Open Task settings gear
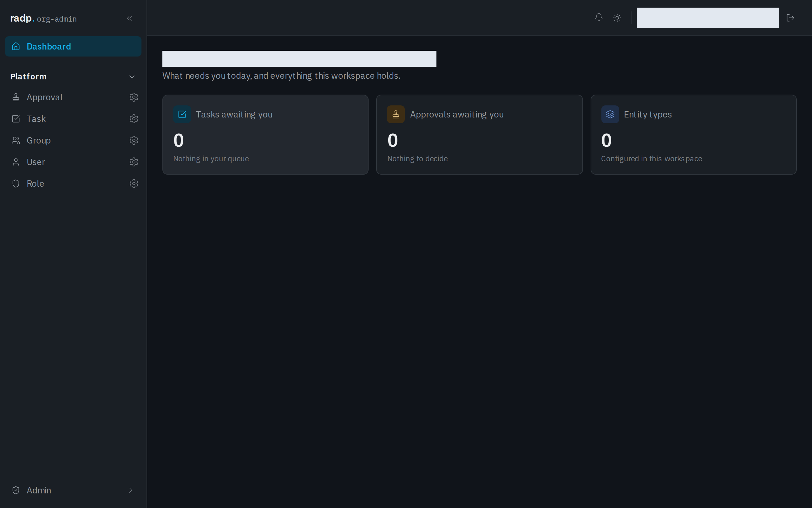Image resolution: width=812 pixels, height=508 pixels. click(134, 119)
